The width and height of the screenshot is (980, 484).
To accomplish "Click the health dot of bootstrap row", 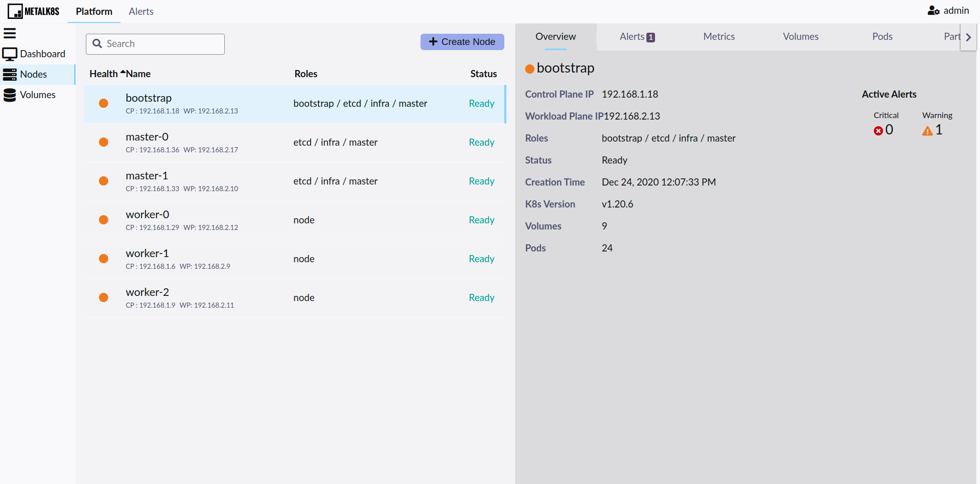I will pos(104,103).
